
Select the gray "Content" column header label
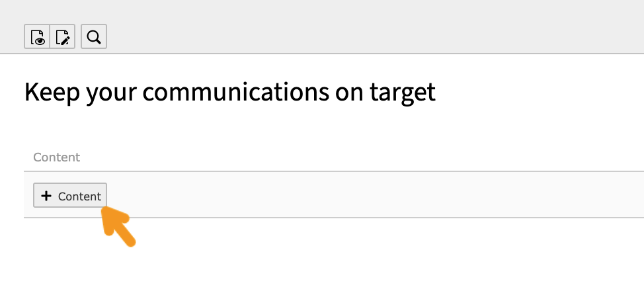pos(57,157)
